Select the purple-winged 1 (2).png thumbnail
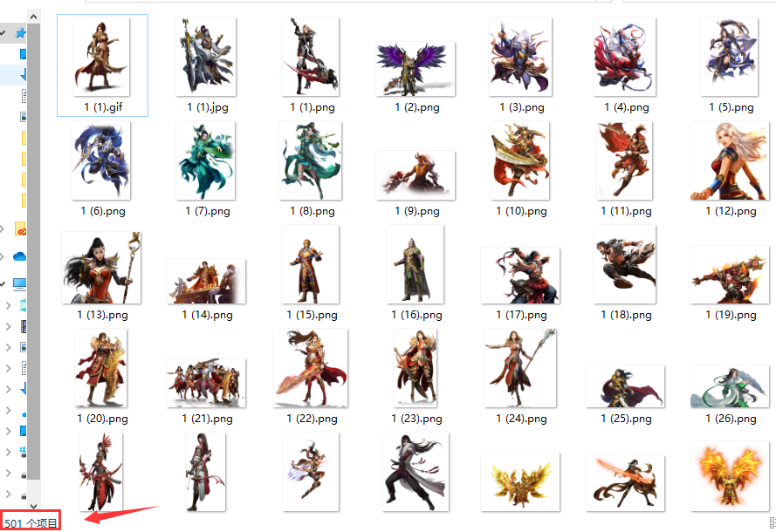Viewport: 776px width, 532px height. 415,69
